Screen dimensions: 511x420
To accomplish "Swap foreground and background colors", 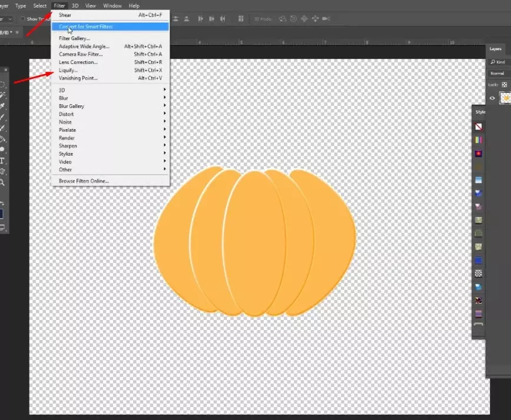I will [x=2, y=203].
